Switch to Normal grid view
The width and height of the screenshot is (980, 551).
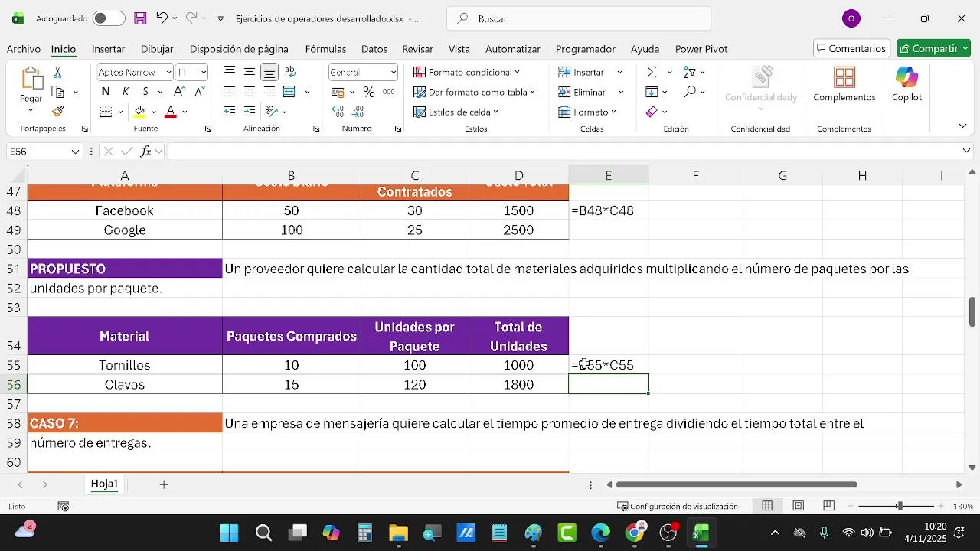click(x=767, y=506)
